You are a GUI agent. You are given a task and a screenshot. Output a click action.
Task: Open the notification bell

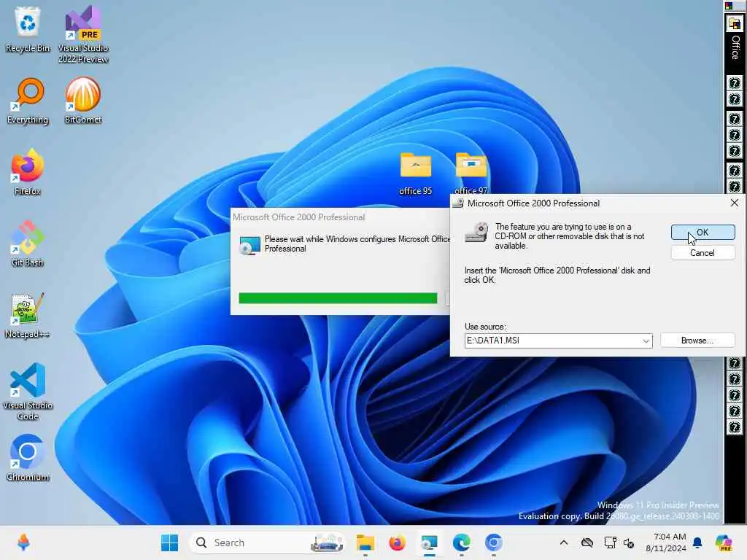(x=697, y=542)
